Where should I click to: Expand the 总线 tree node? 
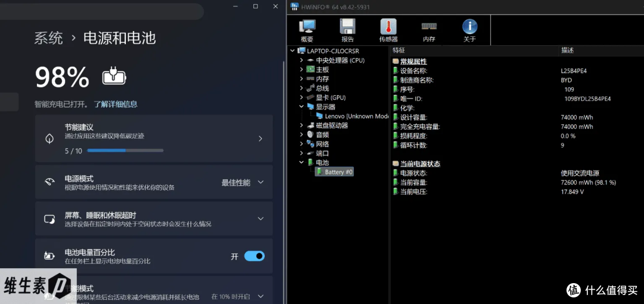pyautogui.click(x=302, y=88)
